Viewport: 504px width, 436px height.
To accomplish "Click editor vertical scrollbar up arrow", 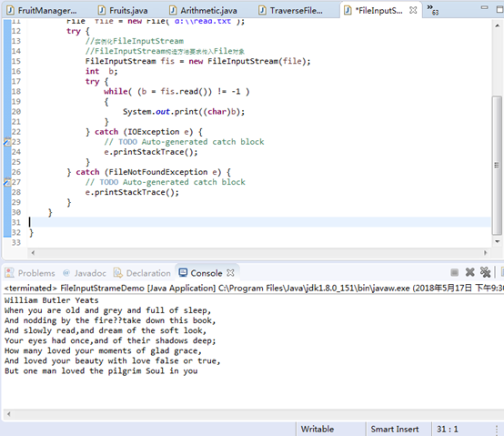I will tap(498, 25).
